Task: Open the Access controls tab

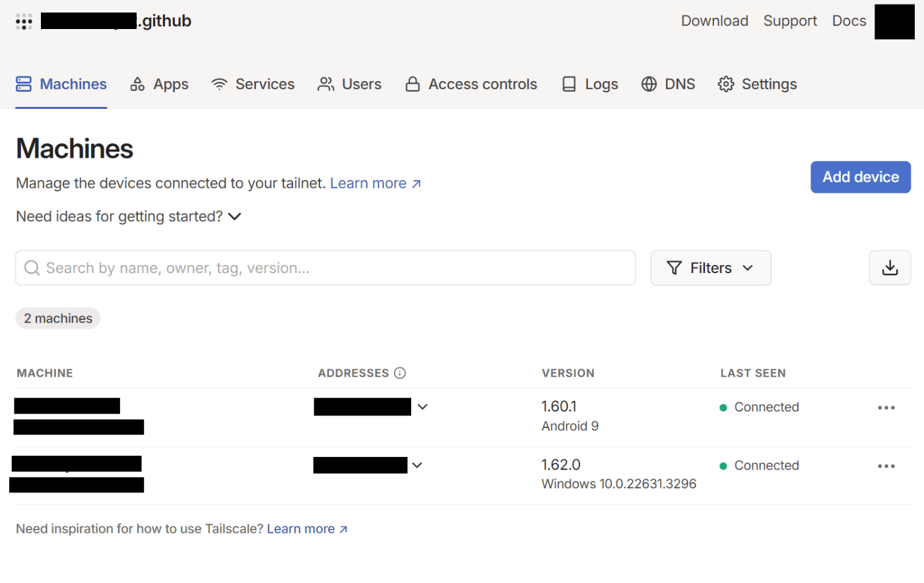Action: [471, 84]
